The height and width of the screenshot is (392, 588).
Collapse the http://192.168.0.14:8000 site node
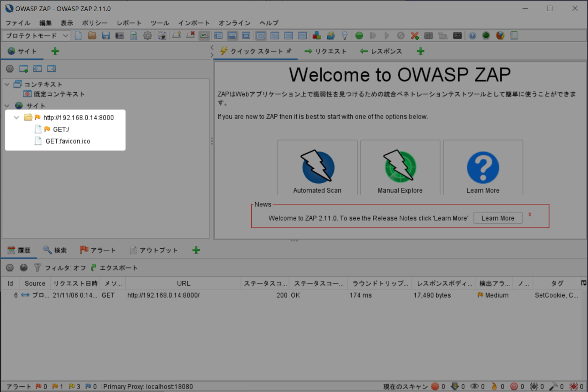point(16,118)
